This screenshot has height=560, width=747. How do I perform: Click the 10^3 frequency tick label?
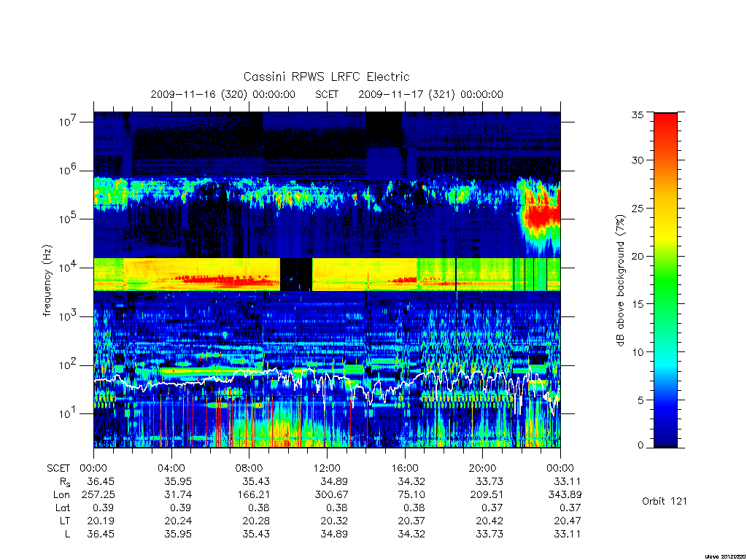pyautogui.click(x=68, y=315)
